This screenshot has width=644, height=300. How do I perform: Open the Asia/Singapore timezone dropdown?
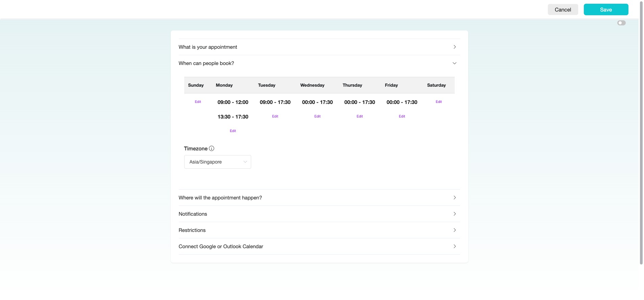218,162
